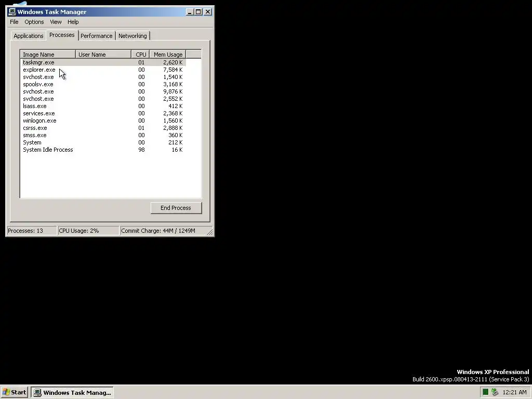Minimize the Windows Task Manager window
Screen dimensions: 532x399
tap(190, 12)
